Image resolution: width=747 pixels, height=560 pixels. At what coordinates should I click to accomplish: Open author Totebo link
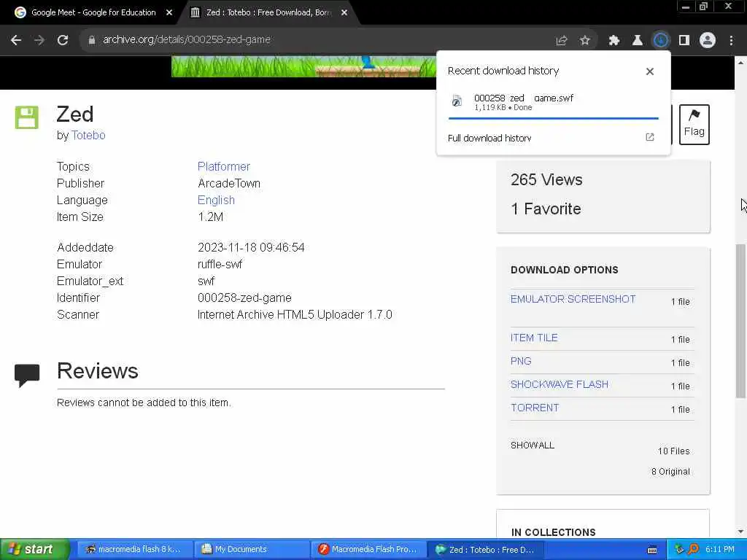(88, 135)
